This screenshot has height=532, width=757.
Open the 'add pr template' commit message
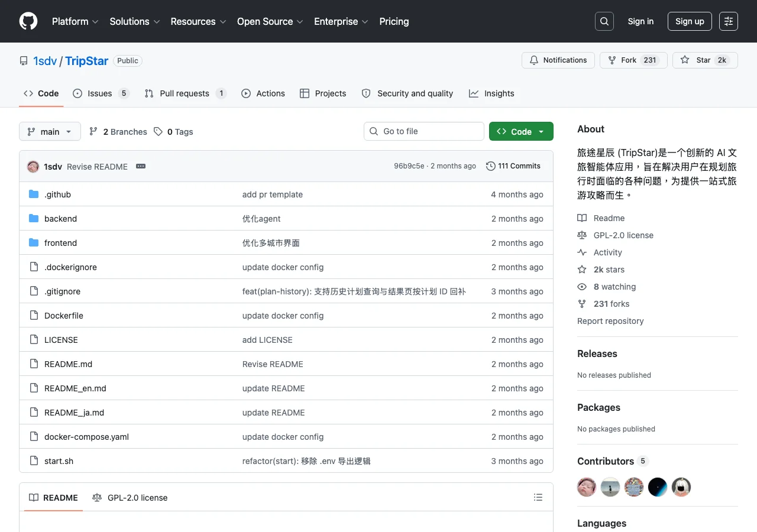pos(273,194)
